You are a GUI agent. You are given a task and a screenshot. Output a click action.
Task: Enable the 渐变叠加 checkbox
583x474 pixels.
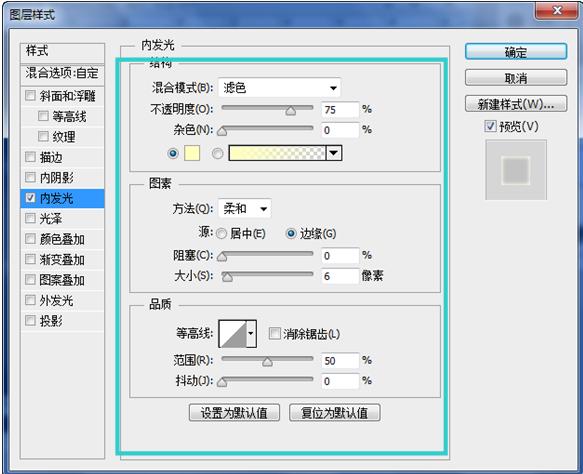[30, 259]
